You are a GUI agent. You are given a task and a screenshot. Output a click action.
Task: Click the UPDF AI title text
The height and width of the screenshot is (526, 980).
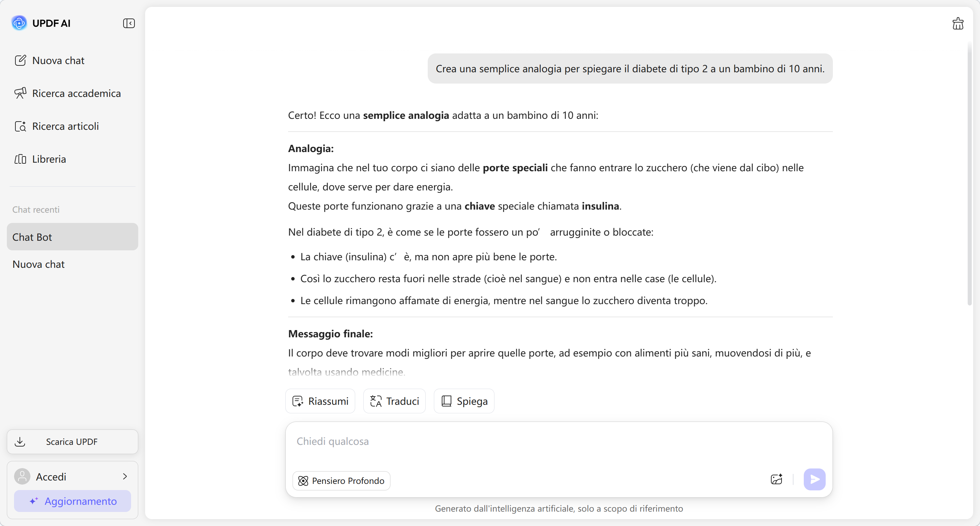pyautogui.click(x=51, y=23)
